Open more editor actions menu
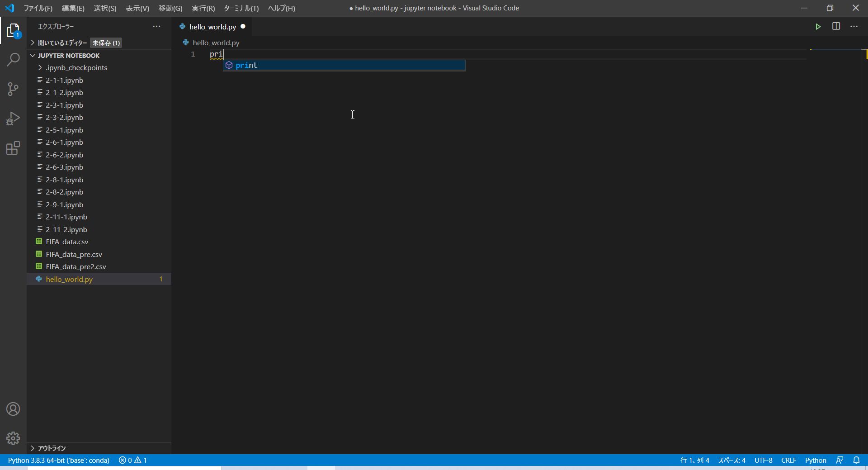This screenshot has height=470, width=868. (854, 26)
